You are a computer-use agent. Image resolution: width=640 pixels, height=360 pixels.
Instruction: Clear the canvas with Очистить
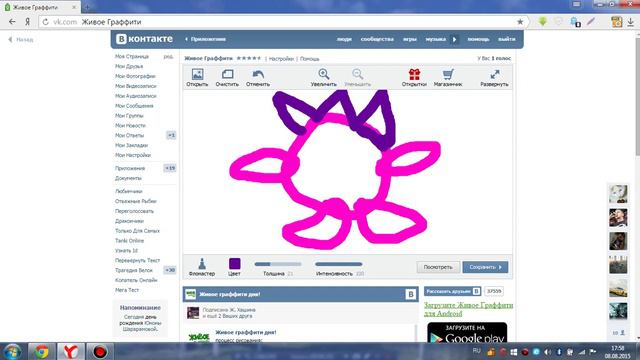tap(227, 77)
